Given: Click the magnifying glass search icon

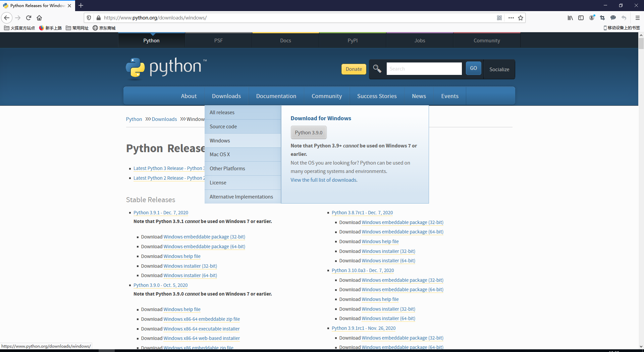Looking at the screenshot, I should [377, 69].
